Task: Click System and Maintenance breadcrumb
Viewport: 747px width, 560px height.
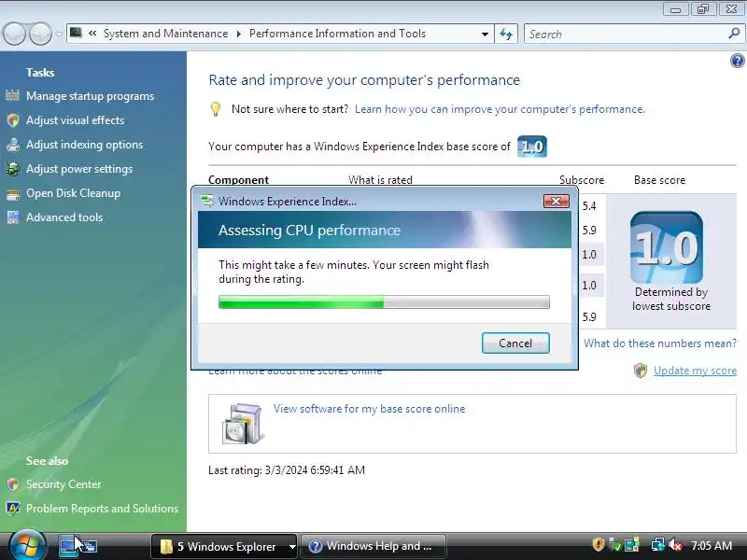Action: 166,34
